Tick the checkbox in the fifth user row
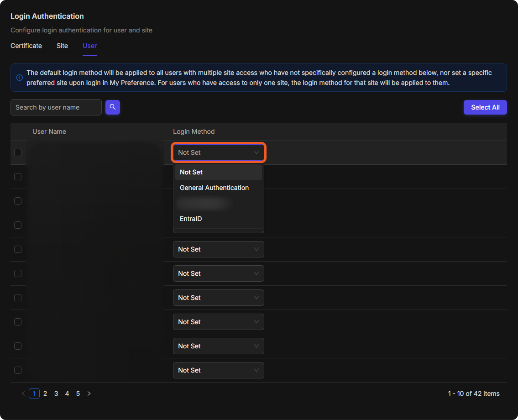Image resolution: width=518 pixels, height=420 pixels. coord(18,249)
